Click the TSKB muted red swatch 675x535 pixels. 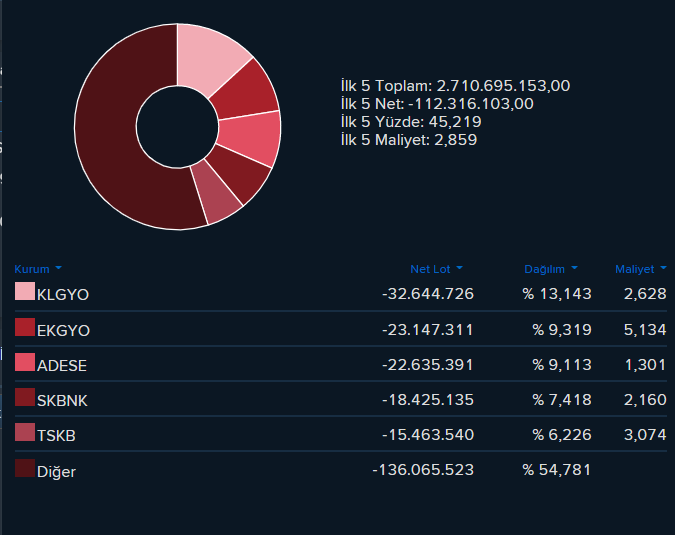25,432
